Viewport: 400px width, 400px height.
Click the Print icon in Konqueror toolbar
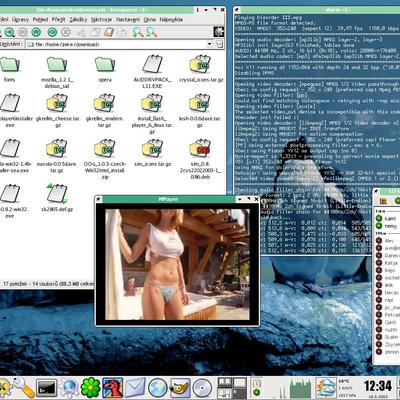(x=122, y=32)
